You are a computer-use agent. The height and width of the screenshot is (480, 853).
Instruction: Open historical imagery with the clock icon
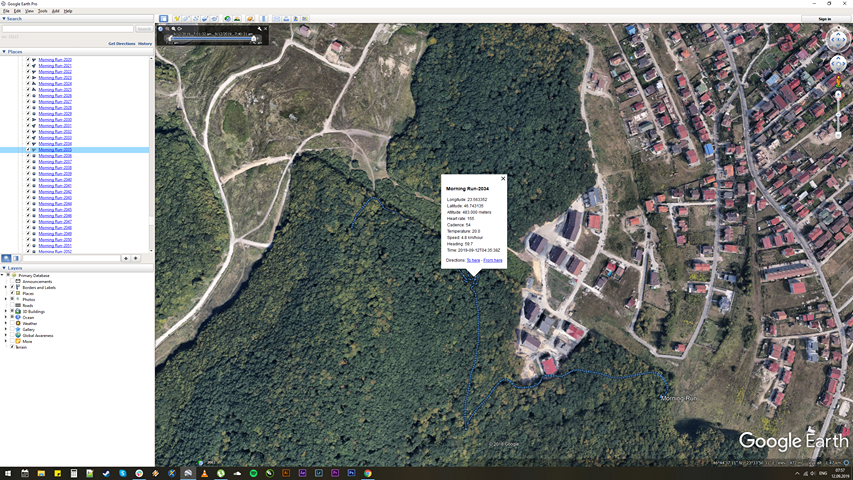tap(227, 19)
